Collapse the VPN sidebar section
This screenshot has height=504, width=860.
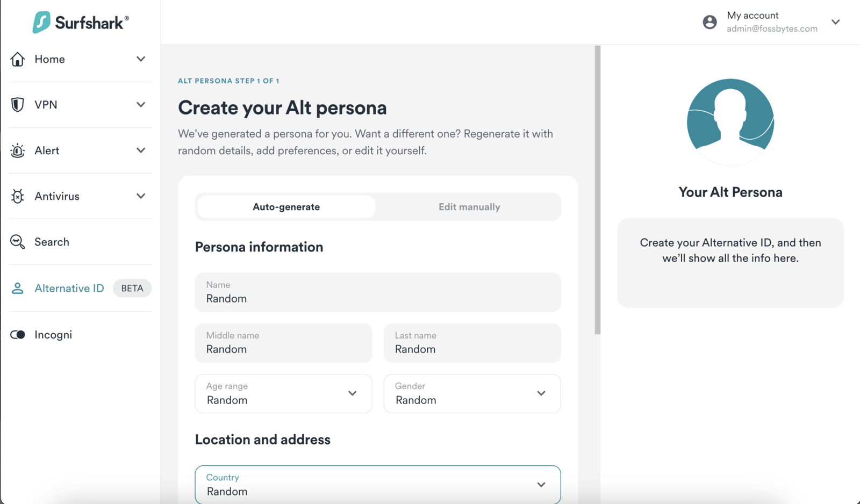point(141,105)
